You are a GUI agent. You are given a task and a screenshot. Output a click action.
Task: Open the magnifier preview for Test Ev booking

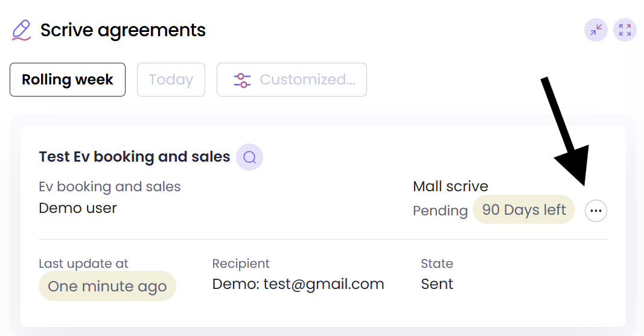tap(249, 157)
